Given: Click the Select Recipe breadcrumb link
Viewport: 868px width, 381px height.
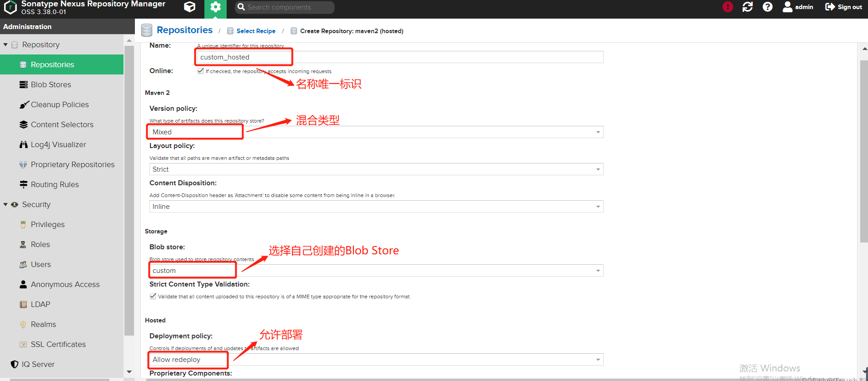Looking at the screenshot, I should click(256, 31).
